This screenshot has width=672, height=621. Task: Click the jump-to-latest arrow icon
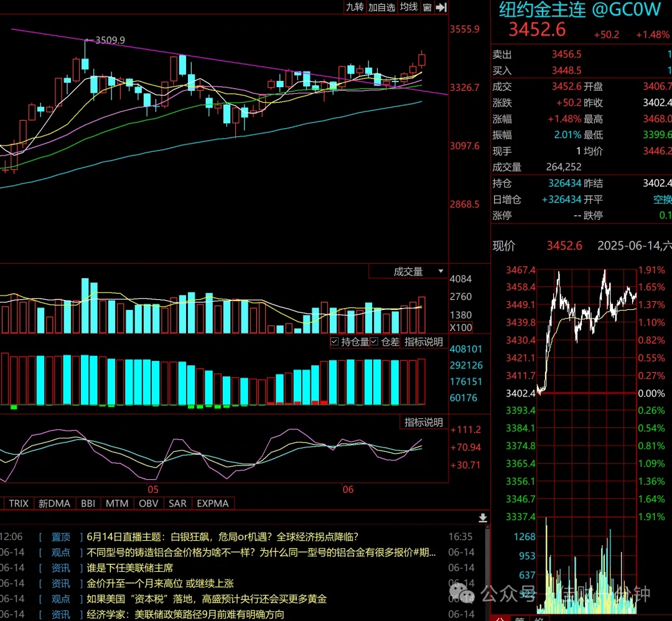[441, 7]
